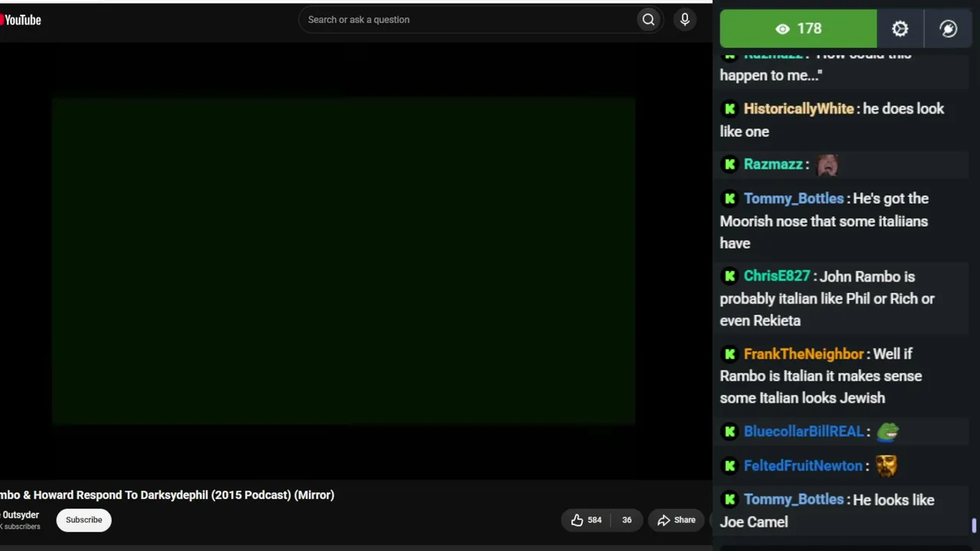Click the YouTube logo

(x=21, y=20)
